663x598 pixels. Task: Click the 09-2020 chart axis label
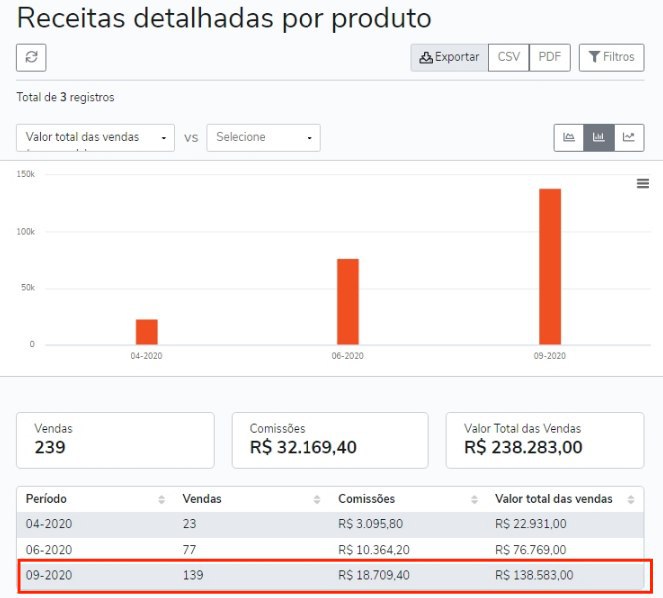[x=549, y=356]
